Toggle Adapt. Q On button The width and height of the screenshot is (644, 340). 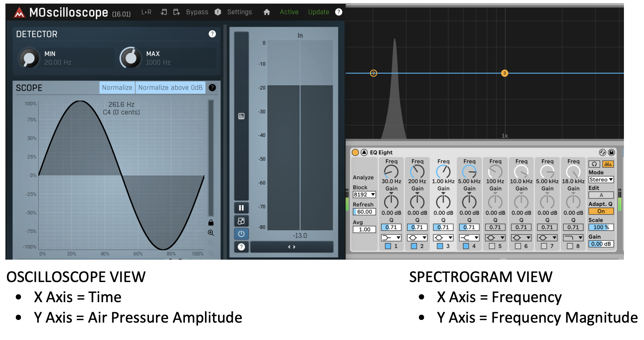click(x=601, y=211)
